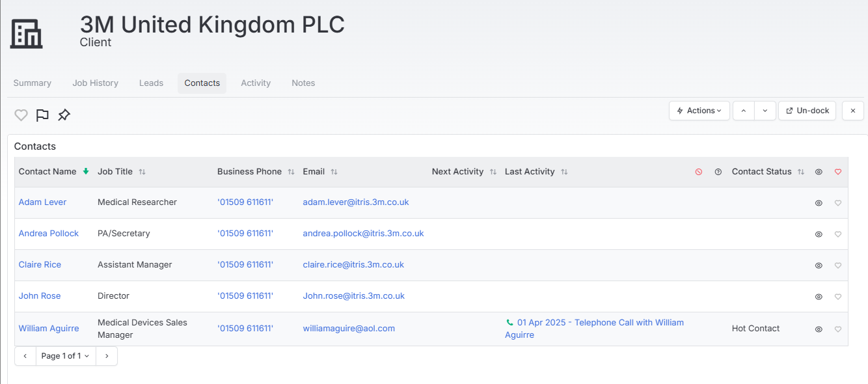Click the red blocked column header icon
868x384 pixels.
click(699, 172)
